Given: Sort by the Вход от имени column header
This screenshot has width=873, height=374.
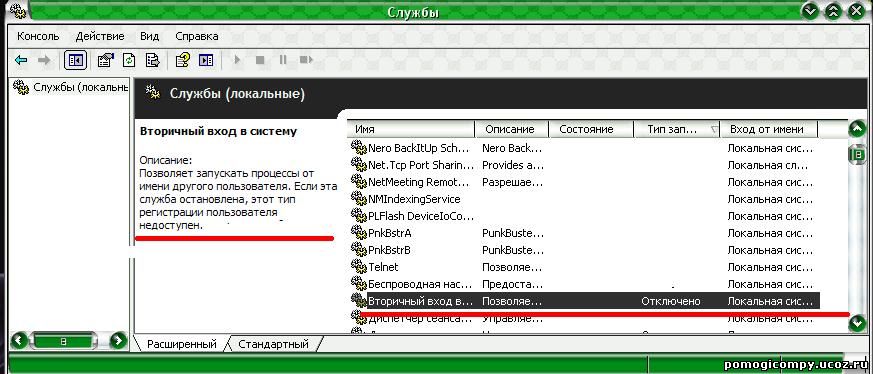Looking at the screenshot, I should point(769,129).
